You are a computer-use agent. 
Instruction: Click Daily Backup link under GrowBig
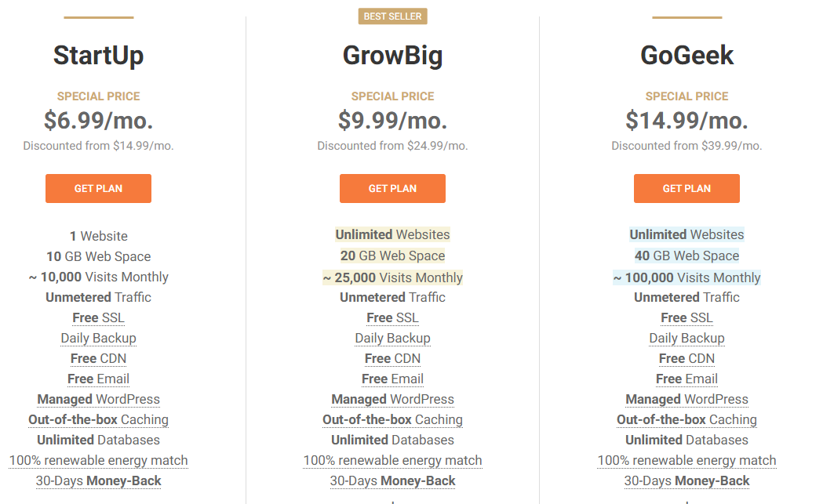392,338
